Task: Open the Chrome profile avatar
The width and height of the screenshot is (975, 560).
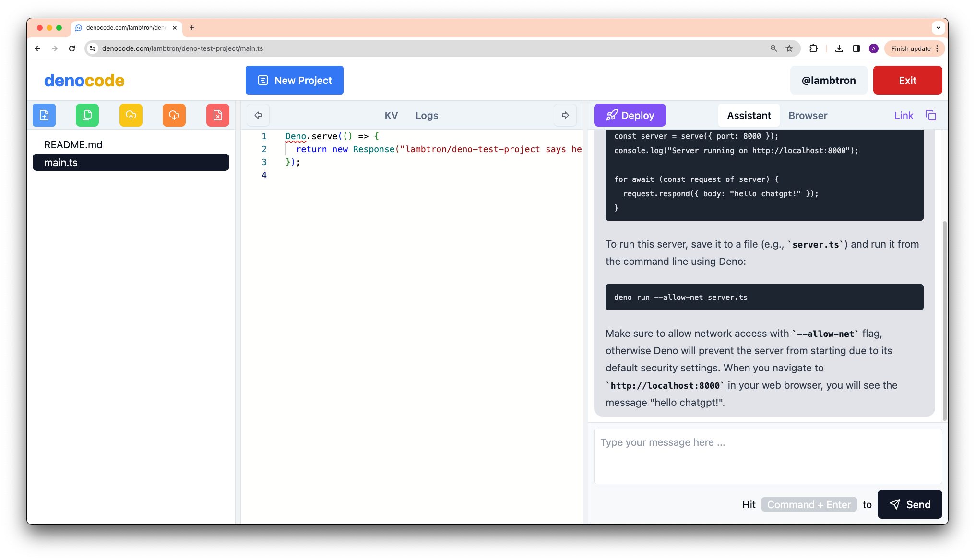Action: coord(874,48)
